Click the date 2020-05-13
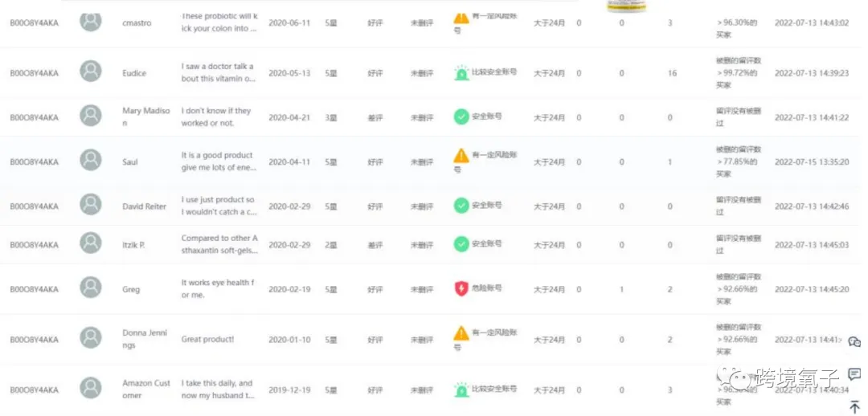868x416 pixels. tap(289, 73)
